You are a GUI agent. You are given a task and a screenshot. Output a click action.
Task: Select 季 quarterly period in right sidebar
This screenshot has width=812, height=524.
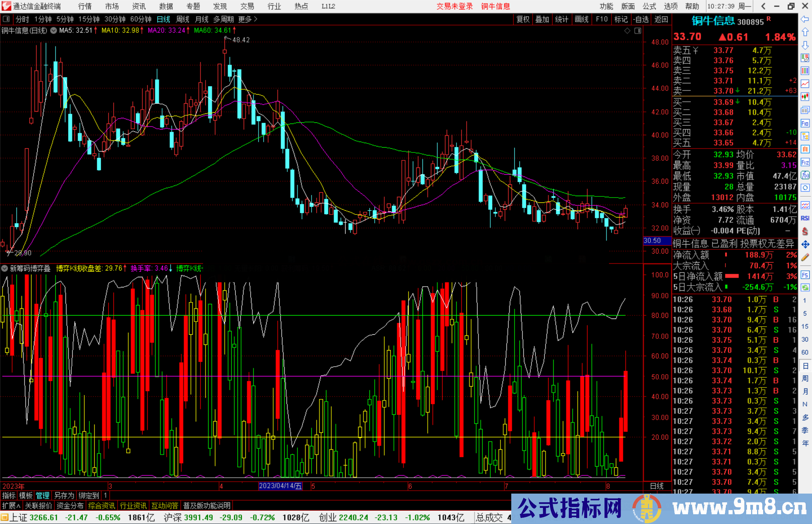805,430
